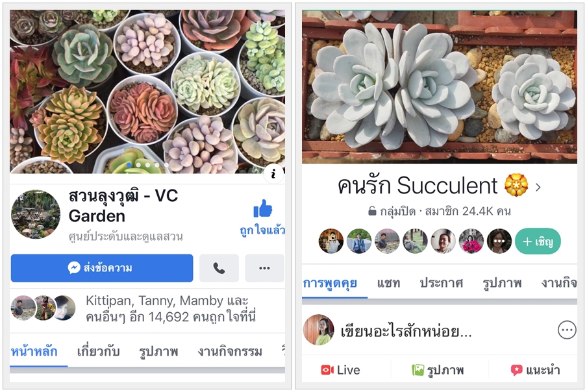Viewport: 587px width, 392px height.
Task: Click the thumbs-up liked icon
Action: 262,209
